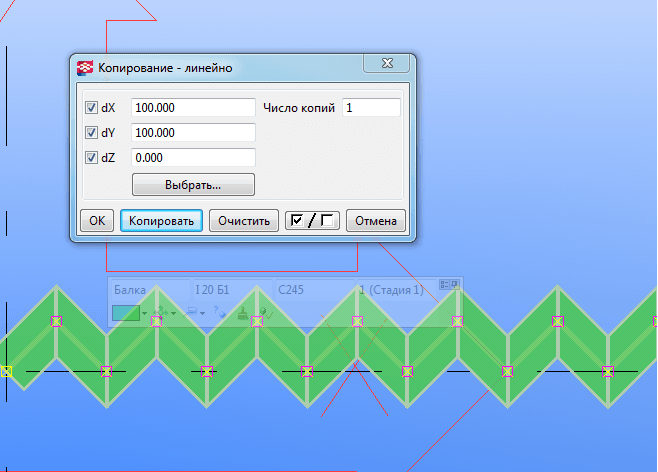This screenshot has width=658, height=472.
Task: Click the dX value field 100.000
Action: 193,108
